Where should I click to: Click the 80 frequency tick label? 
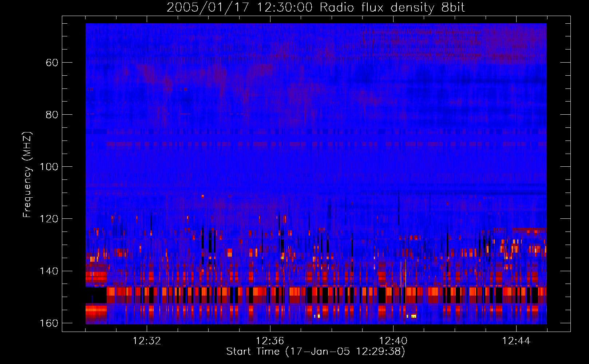pyautogui.click(x=52, y=115)
